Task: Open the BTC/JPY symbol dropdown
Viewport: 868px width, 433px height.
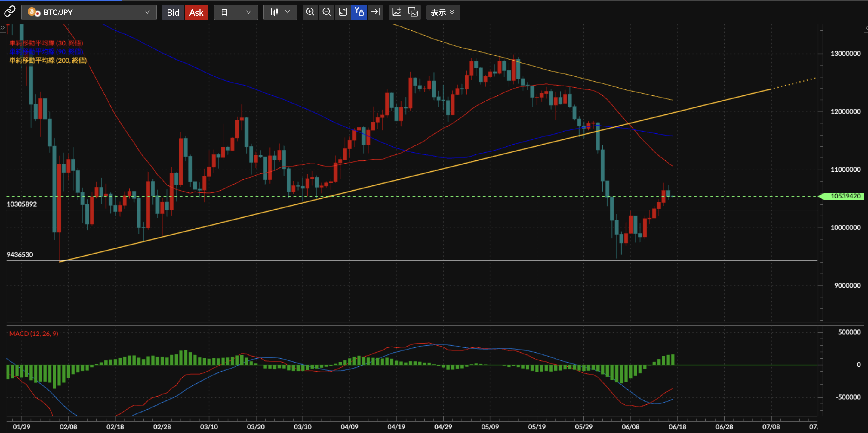Action: [89, 12]
